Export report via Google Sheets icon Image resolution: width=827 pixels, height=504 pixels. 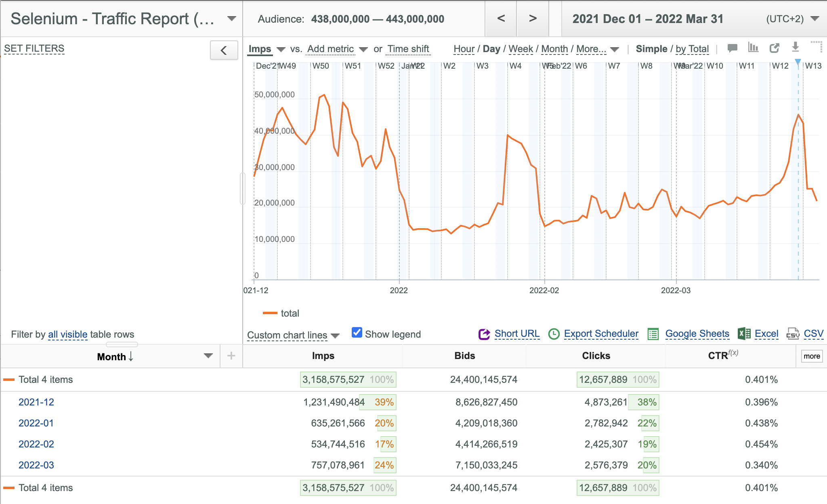(653, 334)
